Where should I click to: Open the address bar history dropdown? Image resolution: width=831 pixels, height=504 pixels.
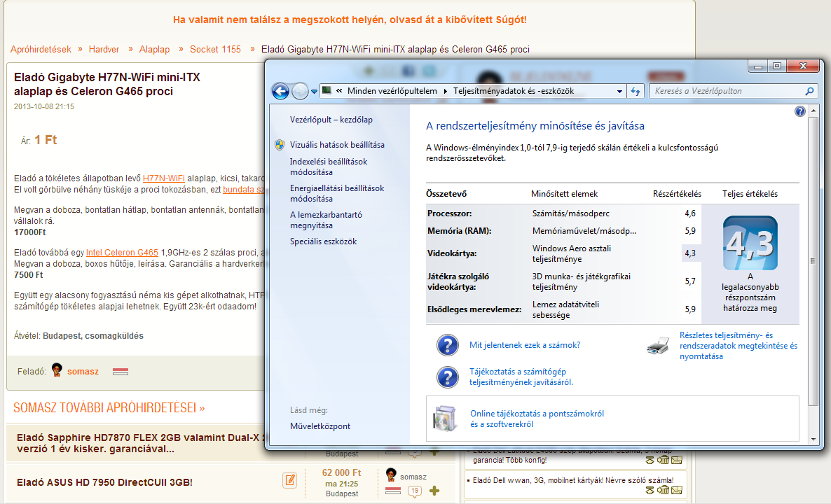[x=619, y=91]
